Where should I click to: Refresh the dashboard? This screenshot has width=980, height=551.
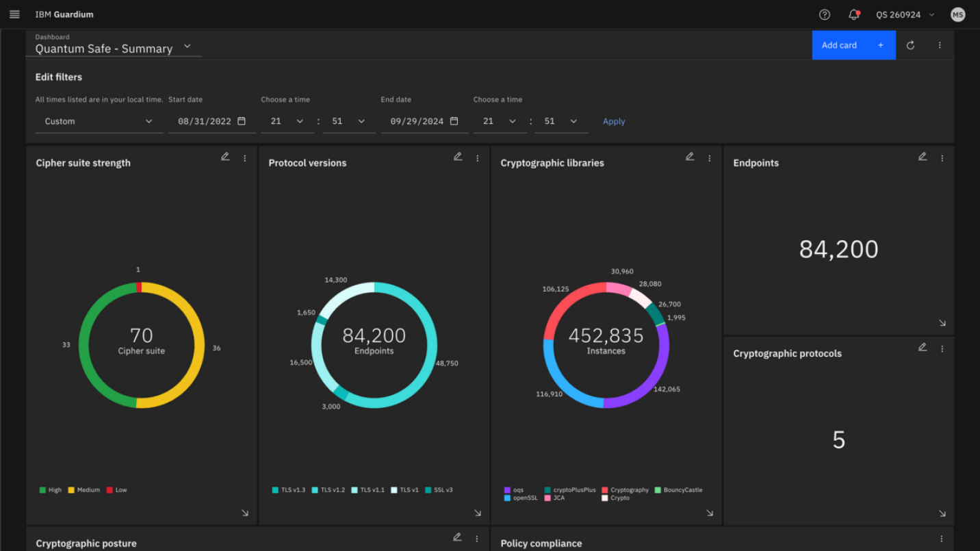[x=911, y=45]
